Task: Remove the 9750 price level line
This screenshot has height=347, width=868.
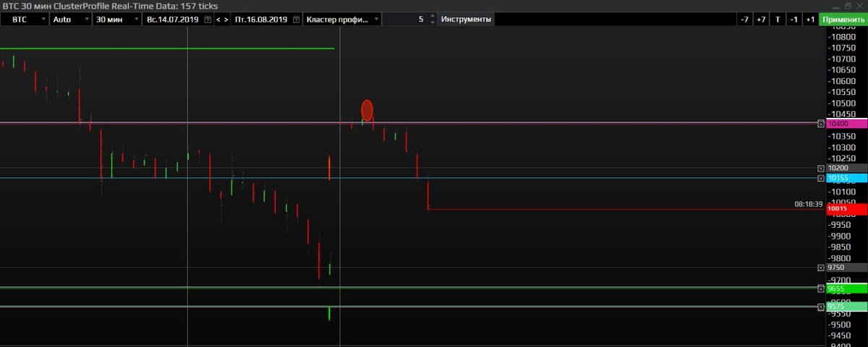Action: pos(820,267)
